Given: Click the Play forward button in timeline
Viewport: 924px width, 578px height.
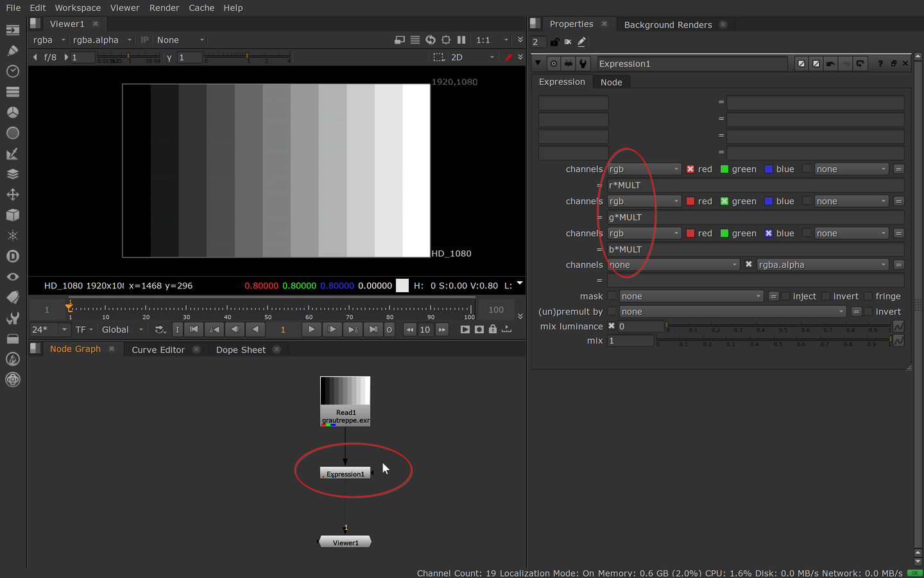Looking at the screenshot, I should pos(311,329).
